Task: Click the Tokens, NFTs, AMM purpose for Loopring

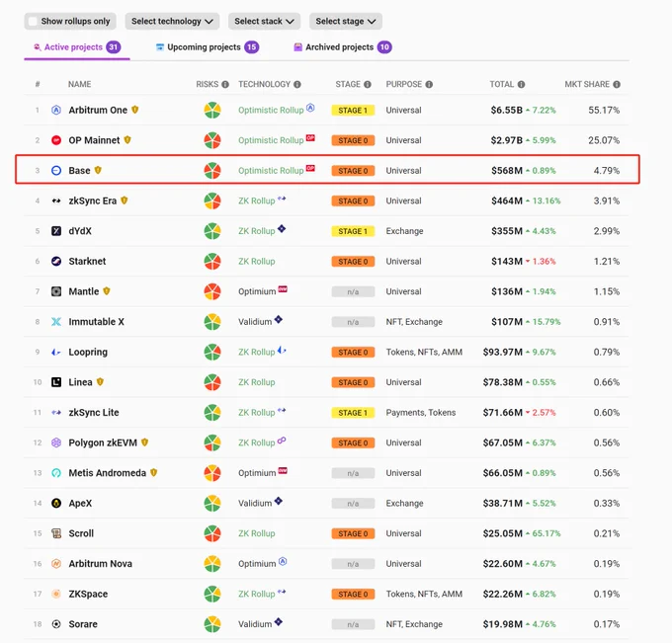Action: point(424,353)
